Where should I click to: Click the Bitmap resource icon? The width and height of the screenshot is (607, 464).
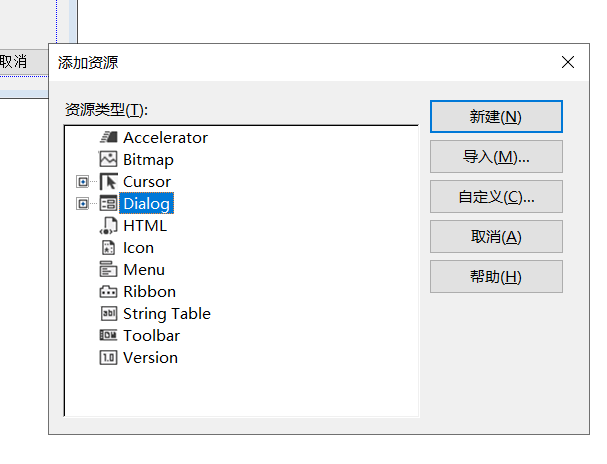pos(109,160)
